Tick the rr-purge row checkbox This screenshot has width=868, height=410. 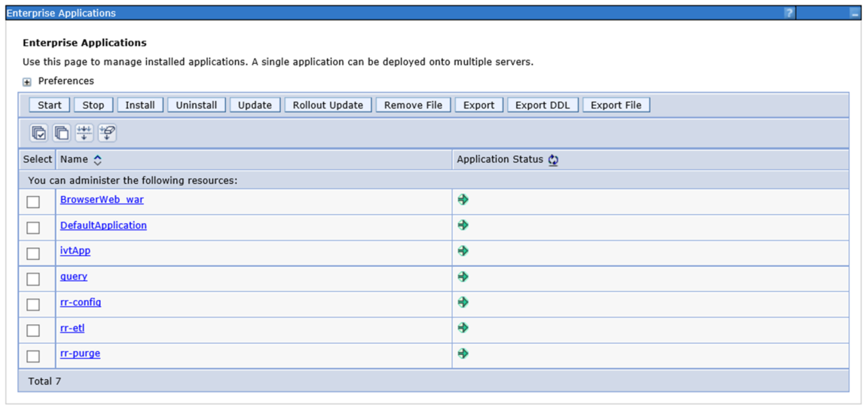(33, 356)
